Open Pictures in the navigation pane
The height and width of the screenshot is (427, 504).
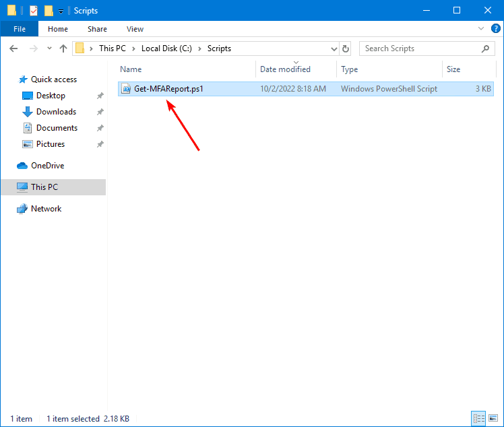click(51, 144)
